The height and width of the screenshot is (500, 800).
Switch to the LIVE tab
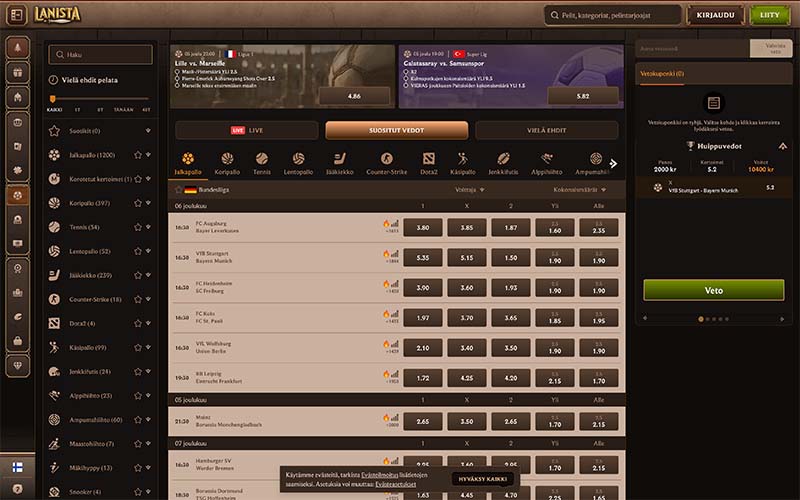coord(247,130)
